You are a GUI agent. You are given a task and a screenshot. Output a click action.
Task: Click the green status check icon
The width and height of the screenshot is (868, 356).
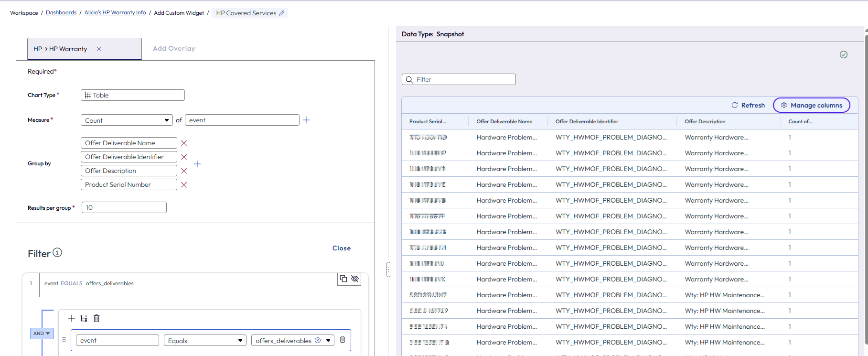click(x=844, y=54)
